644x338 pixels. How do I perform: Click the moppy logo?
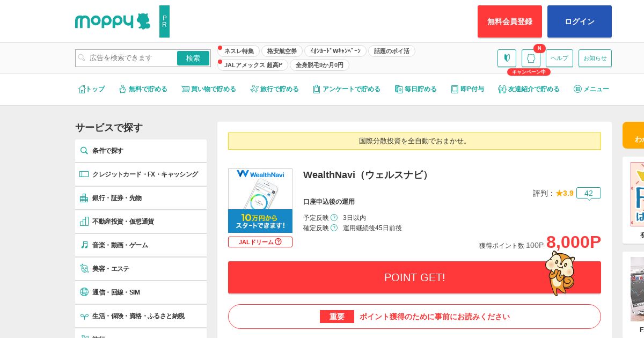pos(113,21)
